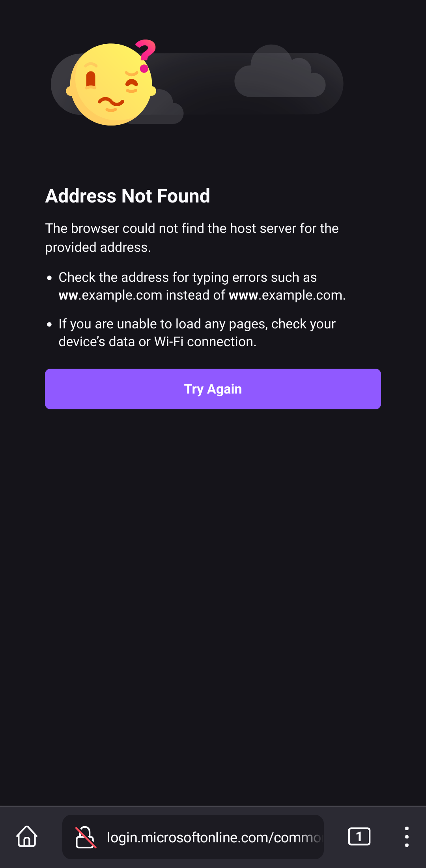Viewport: 426px width, 868px height.
Task: Tap the "Wi-Fi connection" text
Action: click(x=205, y=342)
